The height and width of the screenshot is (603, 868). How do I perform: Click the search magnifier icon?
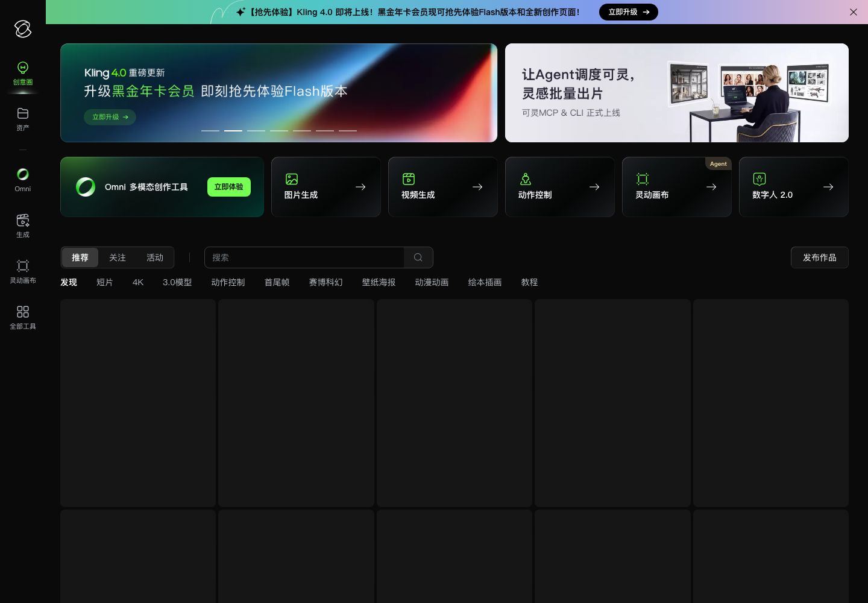tap(418, 257)
